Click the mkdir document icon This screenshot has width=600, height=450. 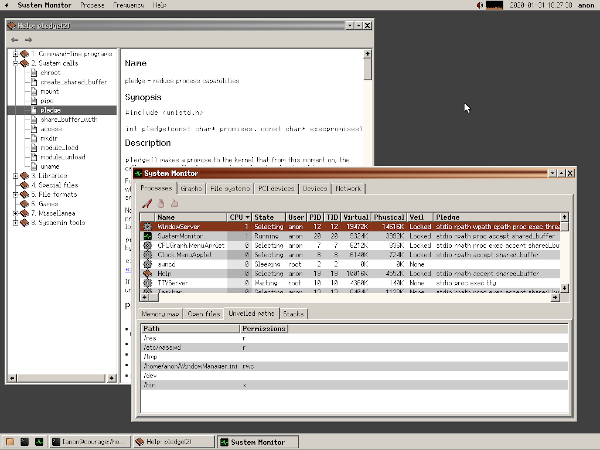[34, 138]
